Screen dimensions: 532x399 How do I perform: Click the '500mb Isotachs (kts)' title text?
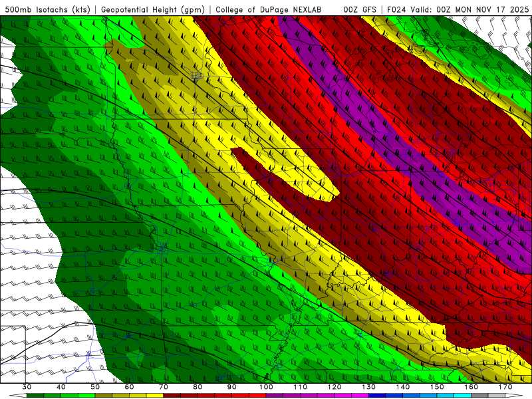point(47,9)
